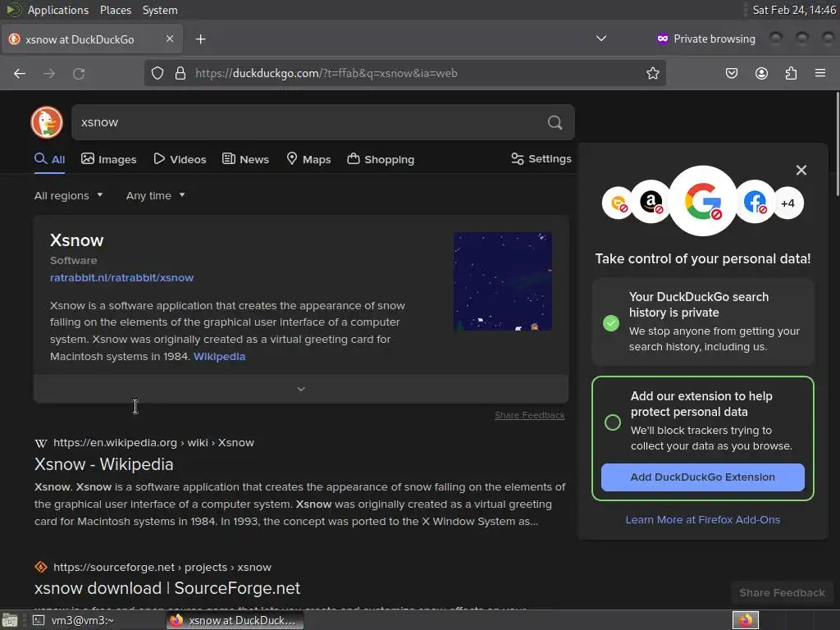
Task: Open the Firefox account icon
Action: point(761,73)
